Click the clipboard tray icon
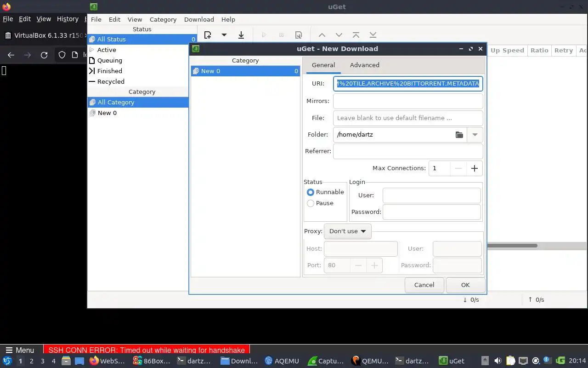 point(511,361)
